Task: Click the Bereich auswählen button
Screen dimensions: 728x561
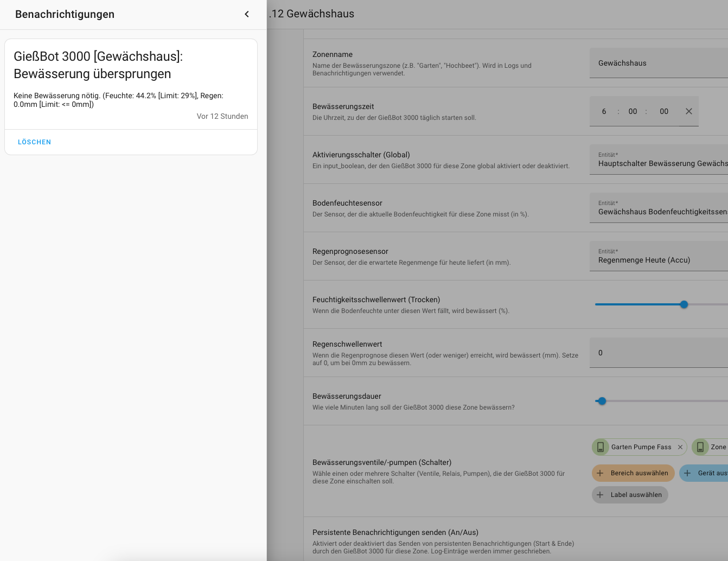Action: click(633, 473)
